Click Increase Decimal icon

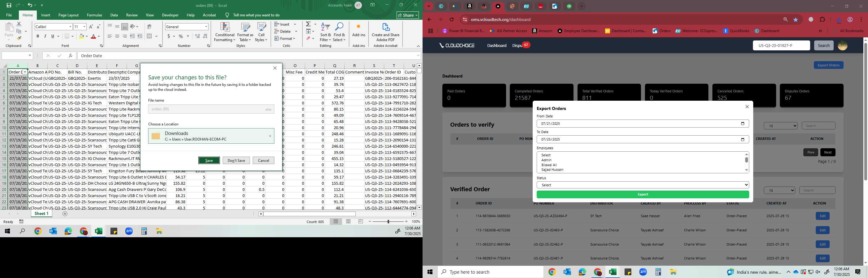tap(197, 36)
